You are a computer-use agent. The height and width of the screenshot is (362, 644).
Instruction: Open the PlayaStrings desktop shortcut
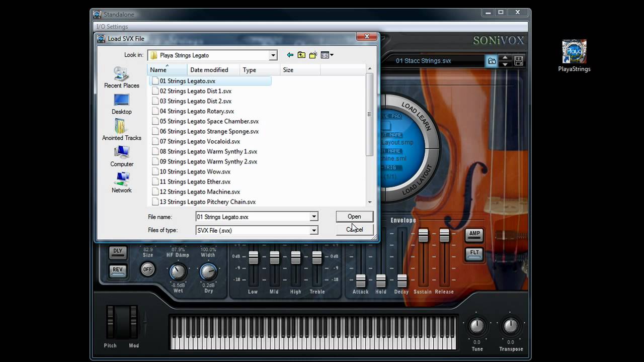click(574, 56)
